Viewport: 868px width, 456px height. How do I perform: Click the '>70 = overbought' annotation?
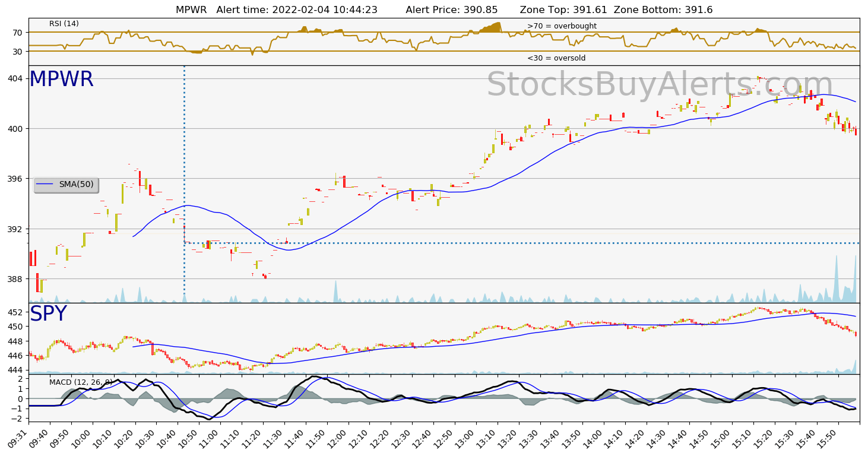(x=562, y=26)
